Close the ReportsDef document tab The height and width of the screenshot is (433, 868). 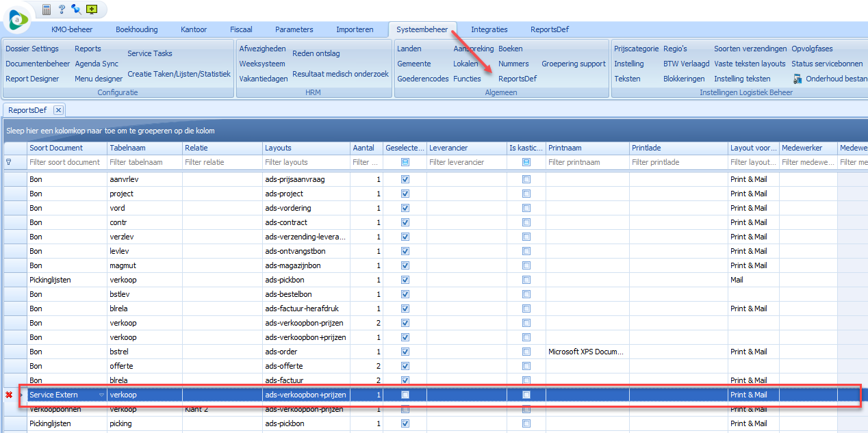click(x=58, y=109)
